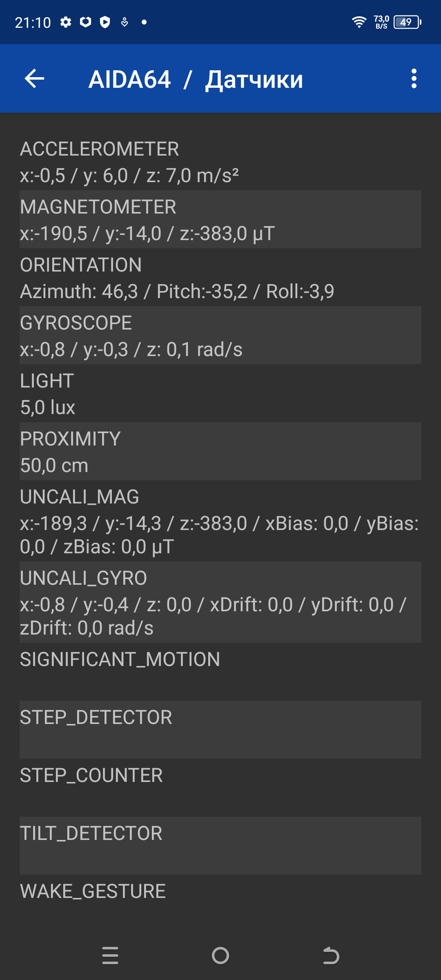
Task: Open recent apps with the menu bars button
Action: tap(110, 955)
